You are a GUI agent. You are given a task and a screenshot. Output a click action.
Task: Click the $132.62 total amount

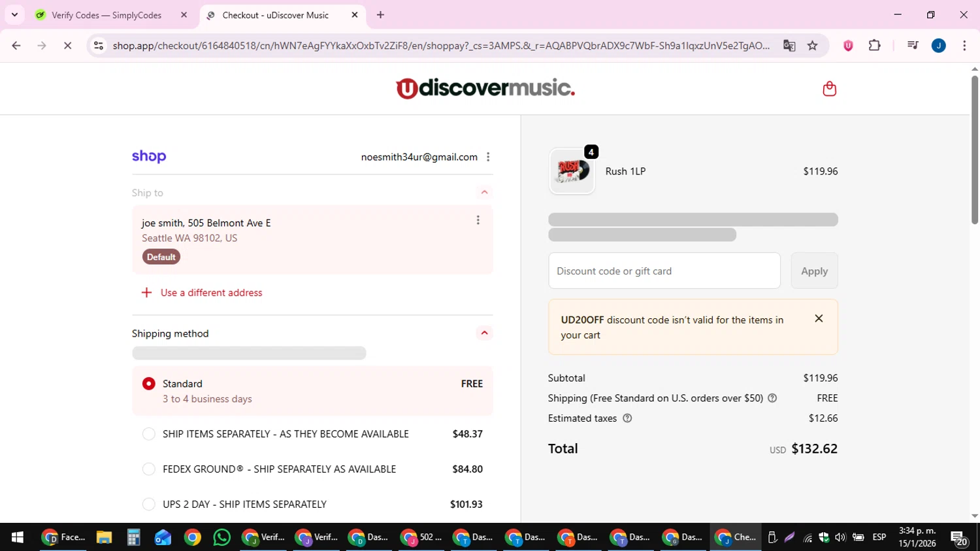814,449
